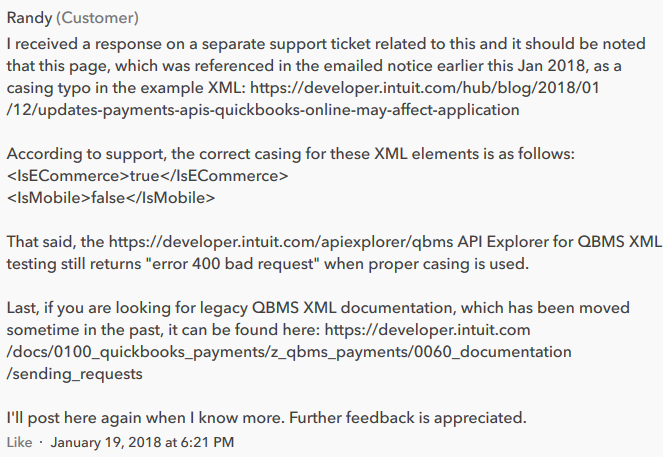
Task: Click the IsECommerce XML line
Action: tap(147, 176)
